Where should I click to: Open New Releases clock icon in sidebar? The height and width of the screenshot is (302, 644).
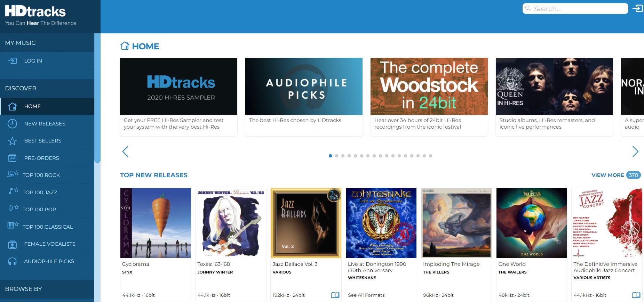[12, 124]
